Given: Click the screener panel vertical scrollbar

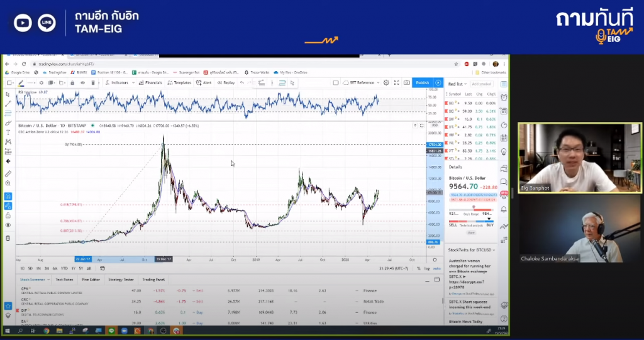Looking at the screenshot, I should (x=442, y=300).
